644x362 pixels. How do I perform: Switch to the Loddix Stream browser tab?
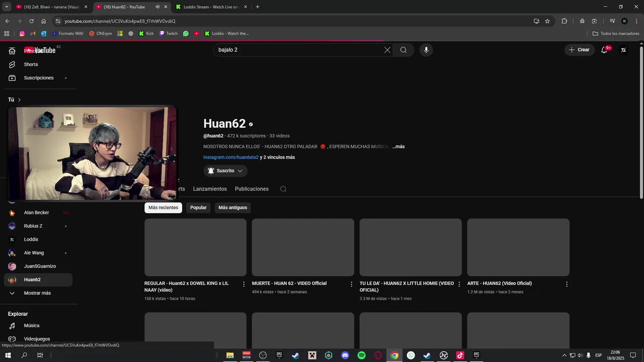pyautogui.click(x=211, y=7)
